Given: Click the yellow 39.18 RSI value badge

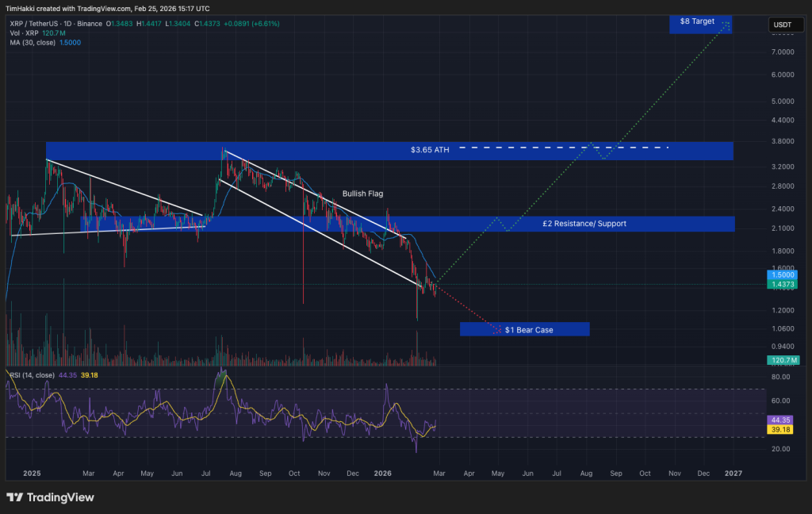Looking at the screenshot, I should (782, 430).
